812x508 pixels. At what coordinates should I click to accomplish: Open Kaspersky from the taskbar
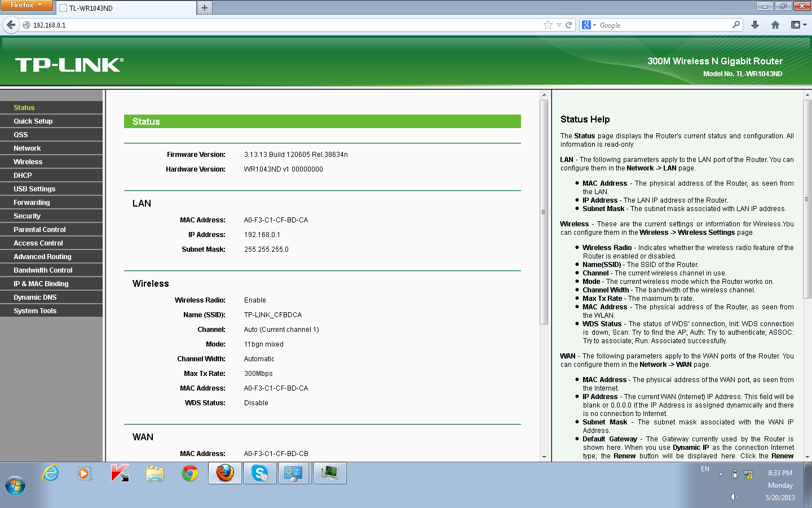(x=120, y=473)
